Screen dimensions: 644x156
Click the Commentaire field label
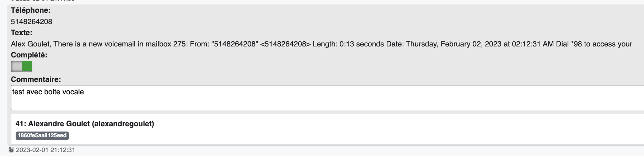36,79
